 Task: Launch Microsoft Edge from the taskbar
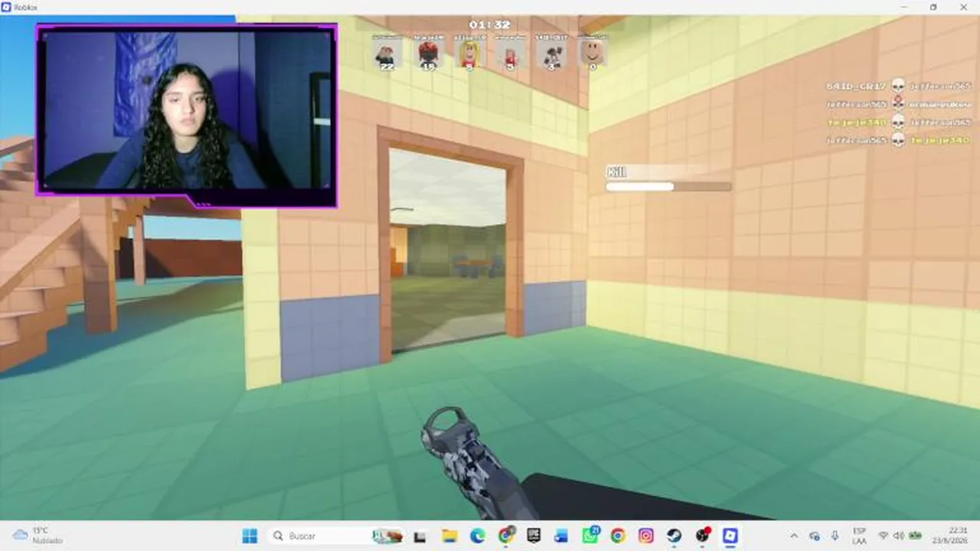click(x=478, y=536)
